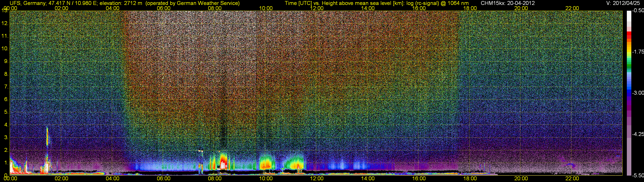Select the "elevation: 2712 m" text in header
Viewport: 644px width, 182px height.
point(121,3)
